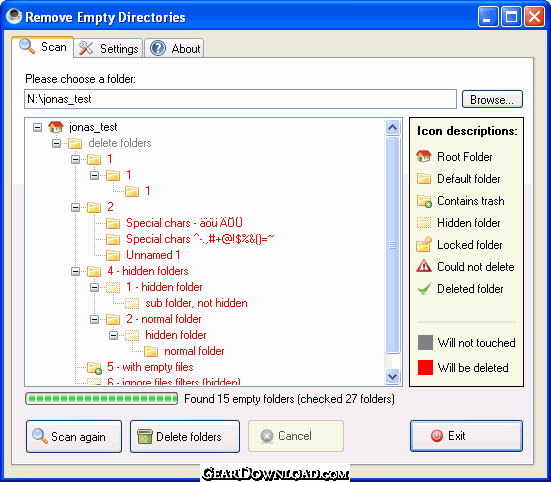
Task: Click the folder icon beside 'delete folders'
Action: pos(75,143)
